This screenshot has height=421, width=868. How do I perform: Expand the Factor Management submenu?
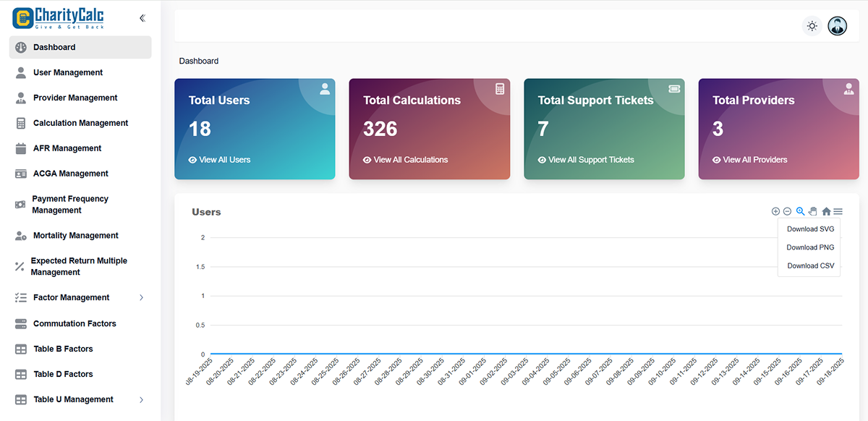(x=141, y=297)
